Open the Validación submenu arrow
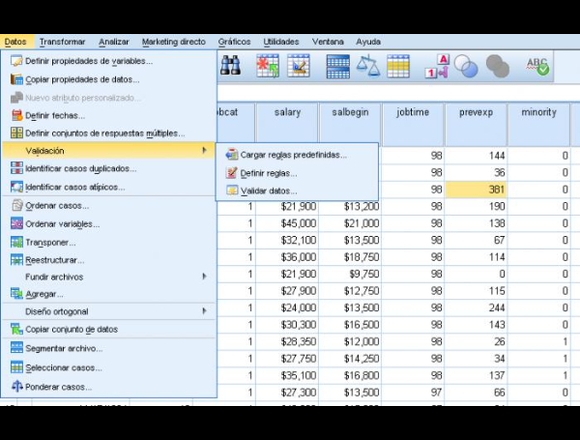 click(204, 150)
